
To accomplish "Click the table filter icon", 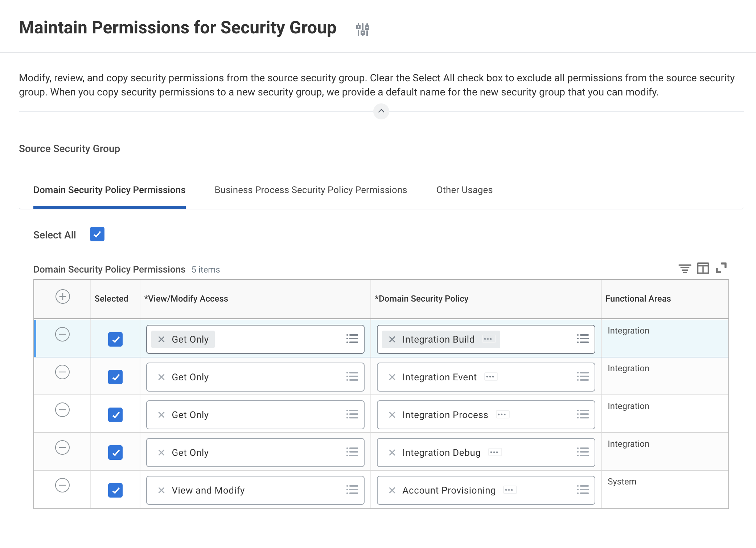I will pyautogui.click(x=685, y=269).
